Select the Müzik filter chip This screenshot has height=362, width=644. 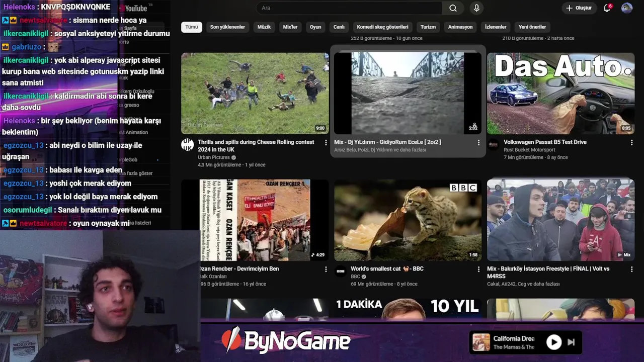[x=264, y=27]
